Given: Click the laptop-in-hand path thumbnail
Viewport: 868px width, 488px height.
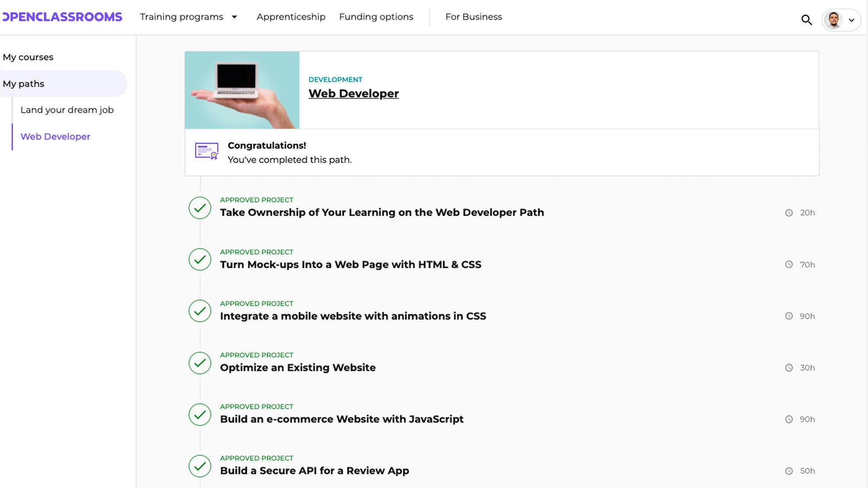Looking at the screenshot, I should click(x=242, y=90).
